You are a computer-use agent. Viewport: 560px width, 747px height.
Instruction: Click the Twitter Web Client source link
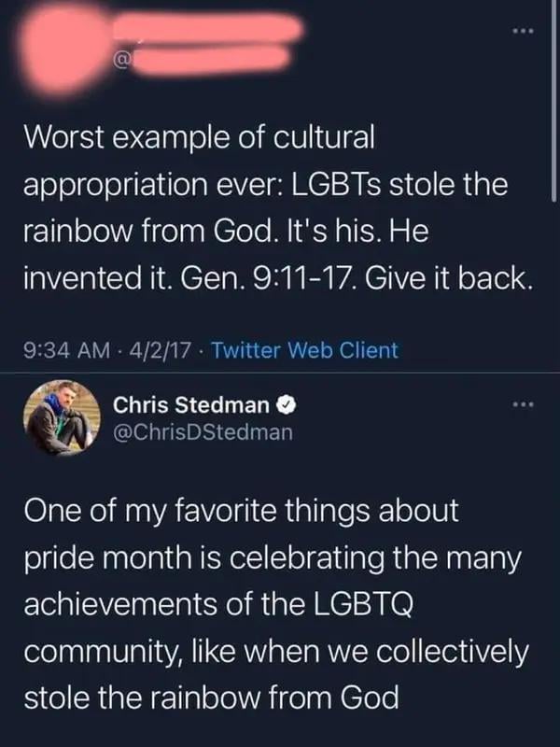tap(304, 350)
